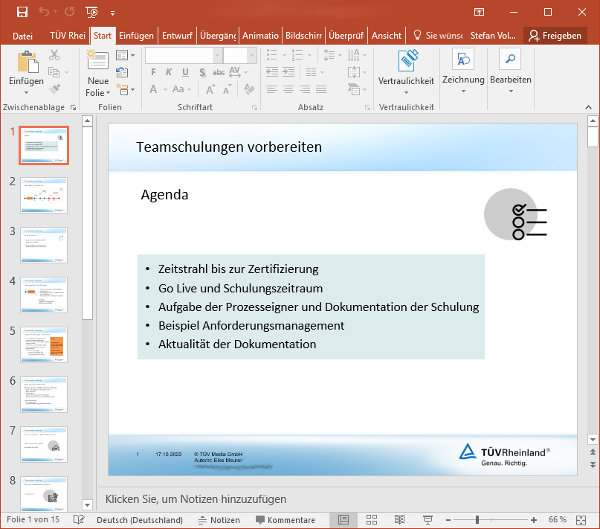Activate the normal view button
The height and width of the screenshot is (529, 600).
[343, 520]
